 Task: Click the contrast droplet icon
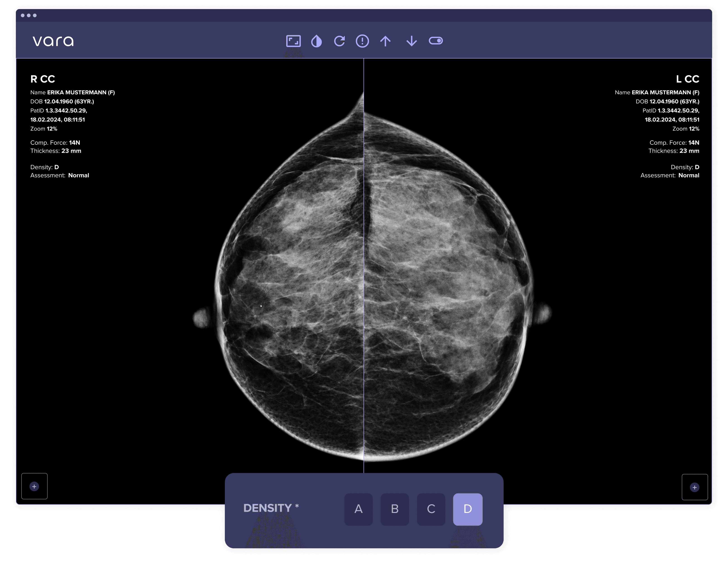316,41
